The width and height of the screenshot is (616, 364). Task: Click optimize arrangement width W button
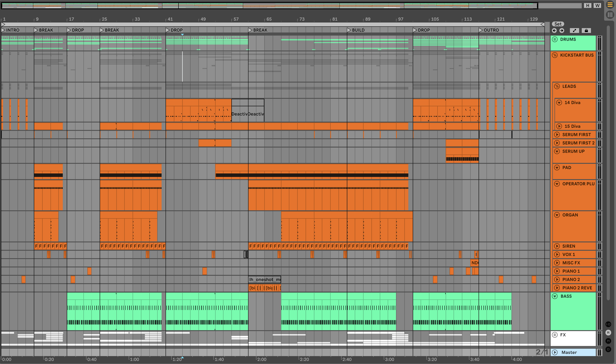pyautogui.click(x=597, y=5)
